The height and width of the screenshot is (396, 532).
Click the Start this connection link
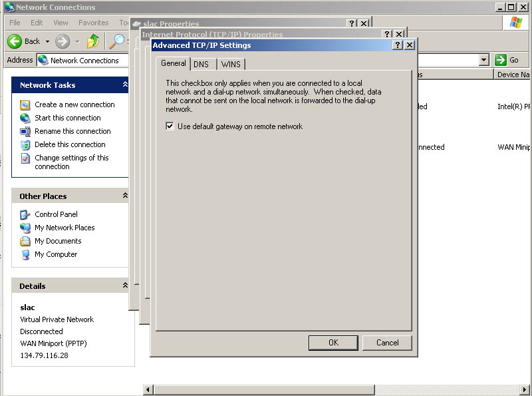click(68, 118)
